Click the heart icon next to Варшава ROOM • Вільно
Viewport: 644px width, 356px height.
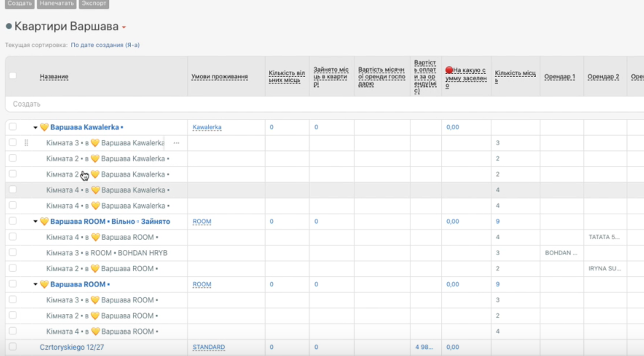click(44, 222)
